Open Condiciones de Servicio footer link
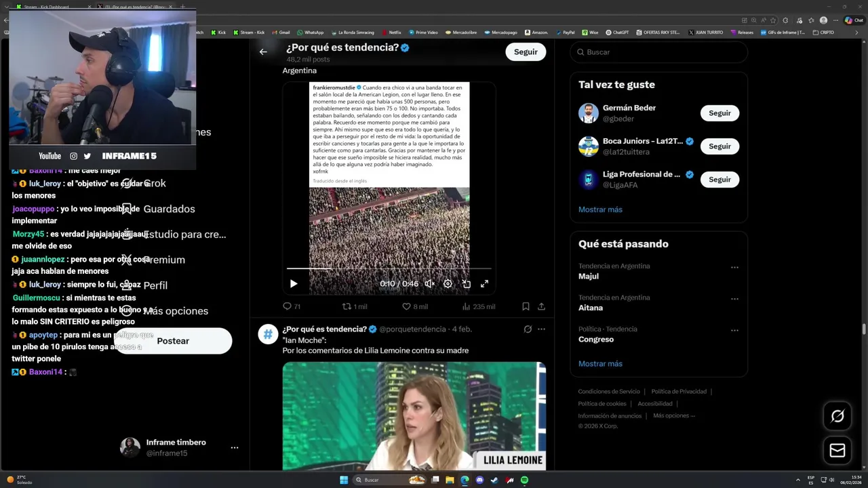The height and width of the screenshot is (488, 868). click(608, 392)
